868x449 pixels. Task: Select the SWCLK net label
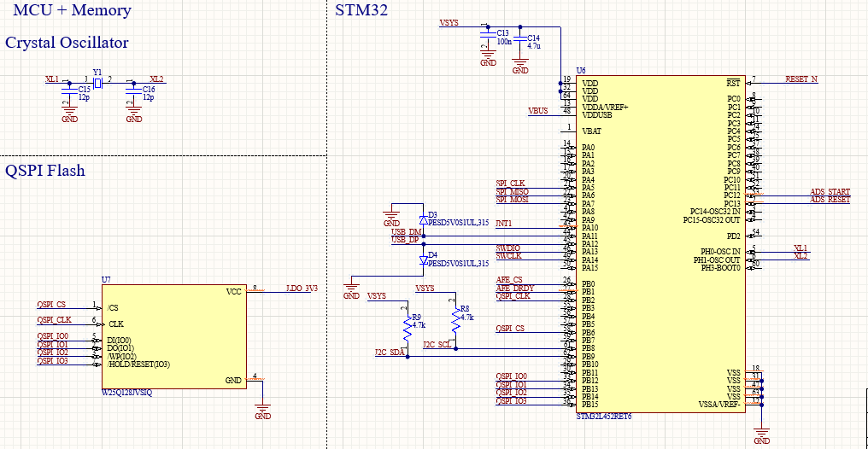(508, 256)
